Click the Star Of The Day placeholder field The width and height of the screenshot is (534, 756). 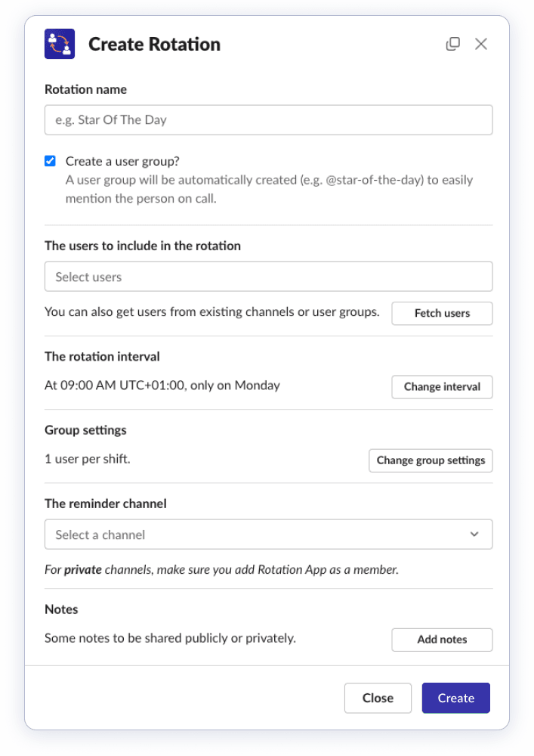pos(268,119)
